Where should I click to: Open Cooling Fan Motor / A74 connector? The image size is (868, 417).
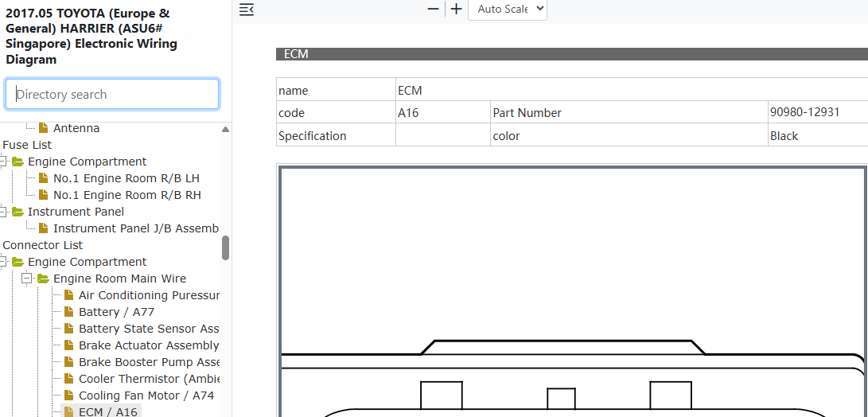point(146,396)
